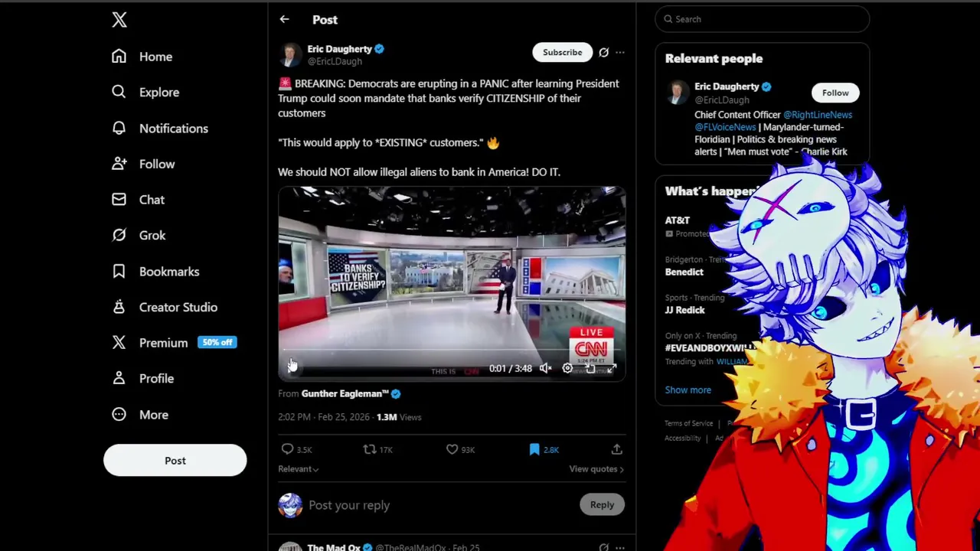This screenshot has width=980, height=551.
Task: Open the AT&T promoted trend
Action: click(677, 220)
